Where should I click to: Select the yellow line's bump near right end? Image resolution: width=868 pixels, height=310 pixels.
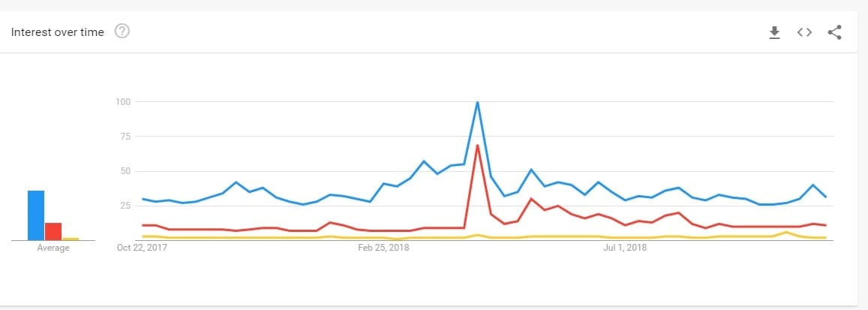[785, 233]
